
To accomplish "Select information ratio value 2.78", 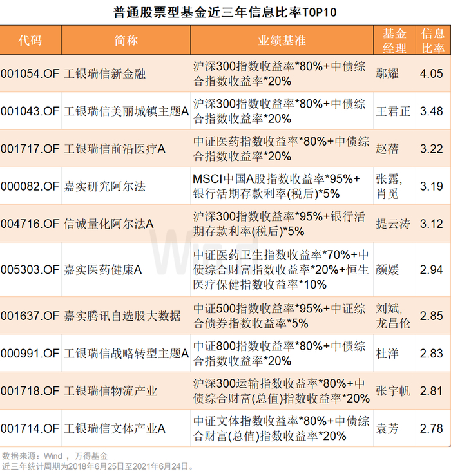I will pos(432,428).
